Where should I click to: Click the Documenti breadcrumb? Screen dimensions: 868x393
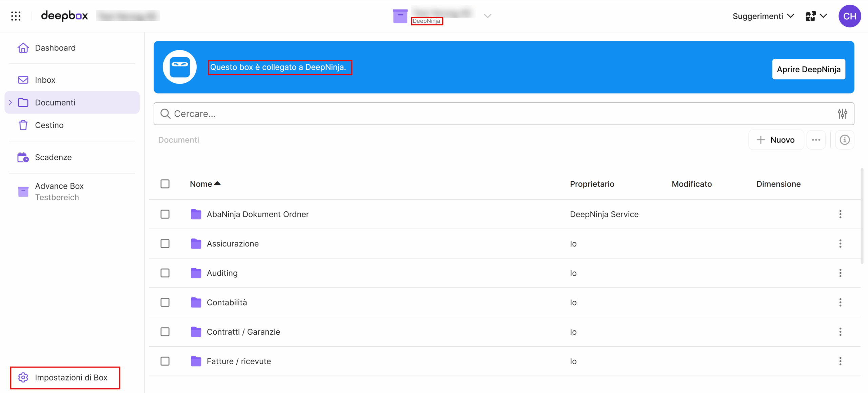click(179, 140)
